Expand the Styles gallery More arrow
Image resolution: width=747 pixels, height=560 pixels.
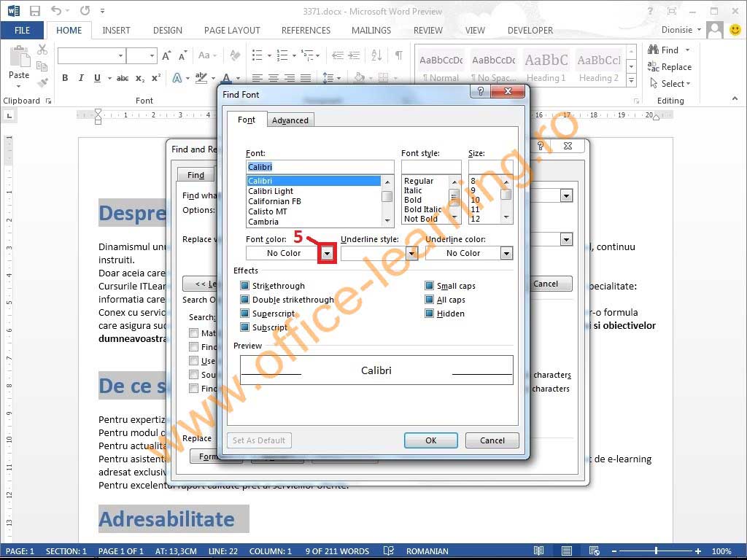click(x=631, y=81)
